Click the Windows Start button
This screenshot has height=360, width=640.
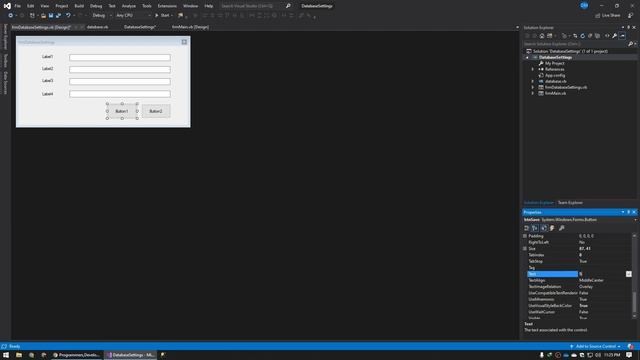6,355
